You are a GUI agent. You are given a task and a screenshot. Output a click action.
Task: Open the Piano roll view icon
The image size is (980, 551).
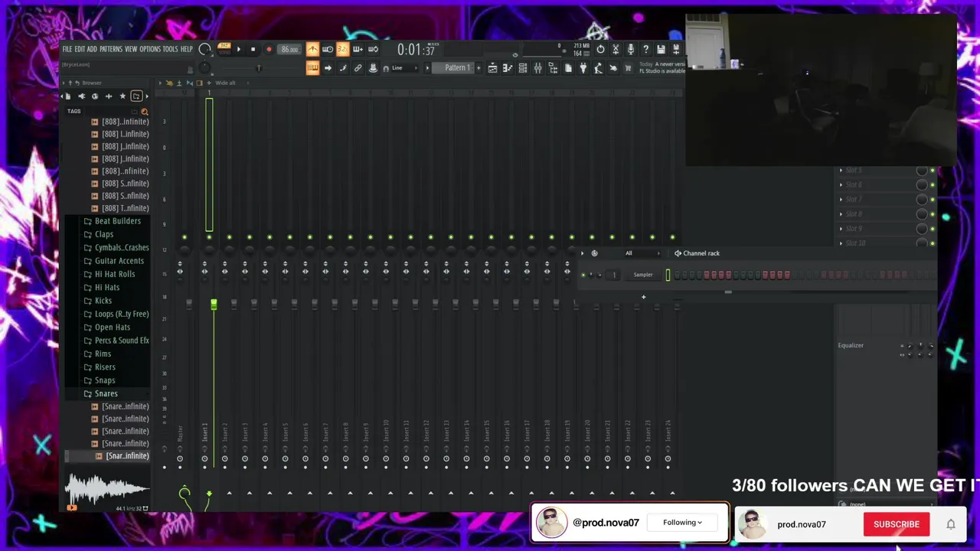click(508, 68)
